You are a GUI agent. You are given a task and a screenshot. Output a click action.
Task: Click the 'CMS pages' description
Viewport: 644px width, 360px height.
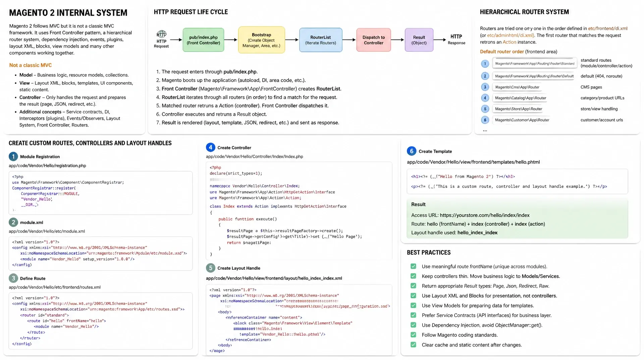[x=591, y=87]
